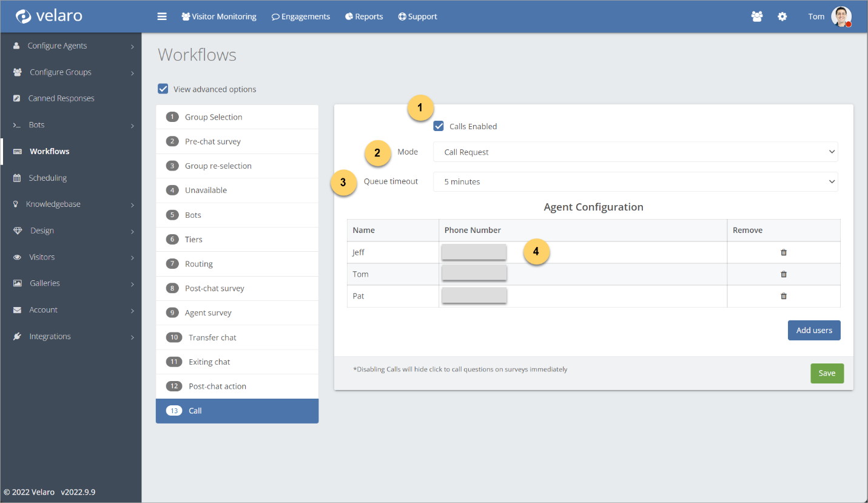This screenshot has height=503, width=868.
Task: Click Tom's profile avatar
Action: [x=841, y=16]
